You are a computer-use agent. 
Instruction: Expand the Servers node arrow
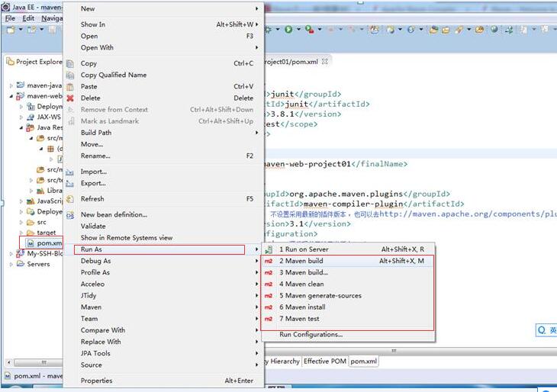[x=11, y=264]
